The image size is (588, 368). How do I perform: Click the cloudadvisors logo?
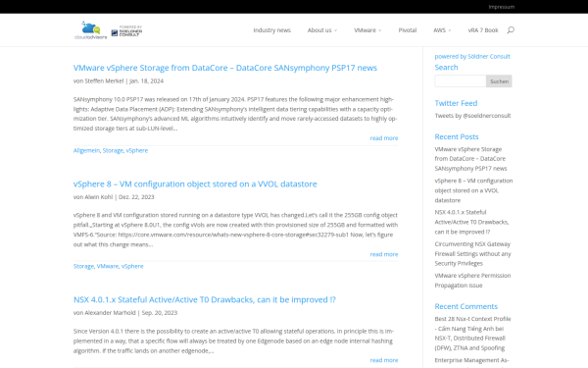point(91,30)
